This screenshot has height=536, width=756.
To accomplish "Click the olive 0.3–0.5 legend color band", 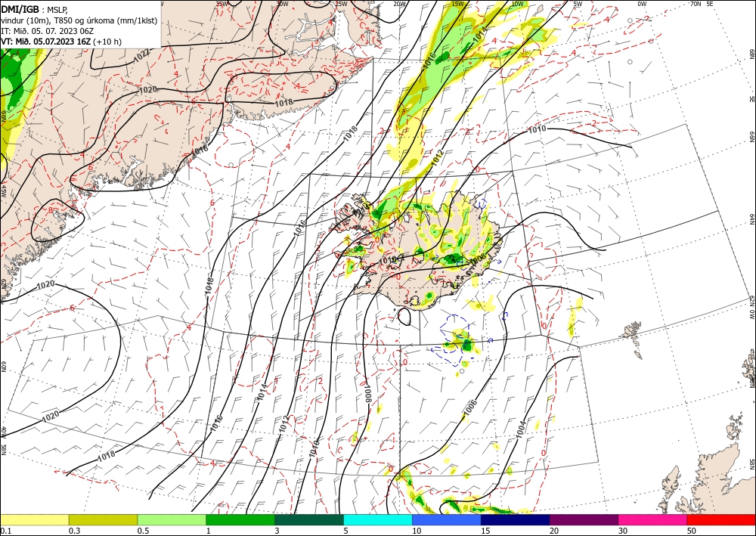I will pos(103,519).
